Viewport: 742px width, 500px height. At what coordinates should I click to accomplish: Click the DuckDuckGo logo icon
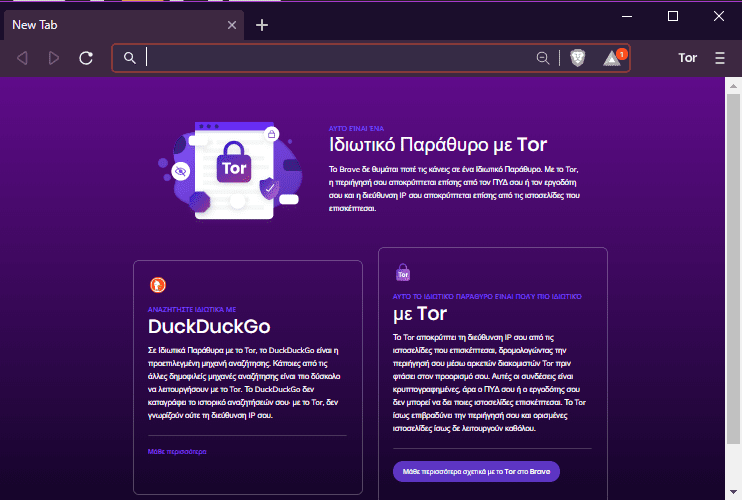[158, 285]
